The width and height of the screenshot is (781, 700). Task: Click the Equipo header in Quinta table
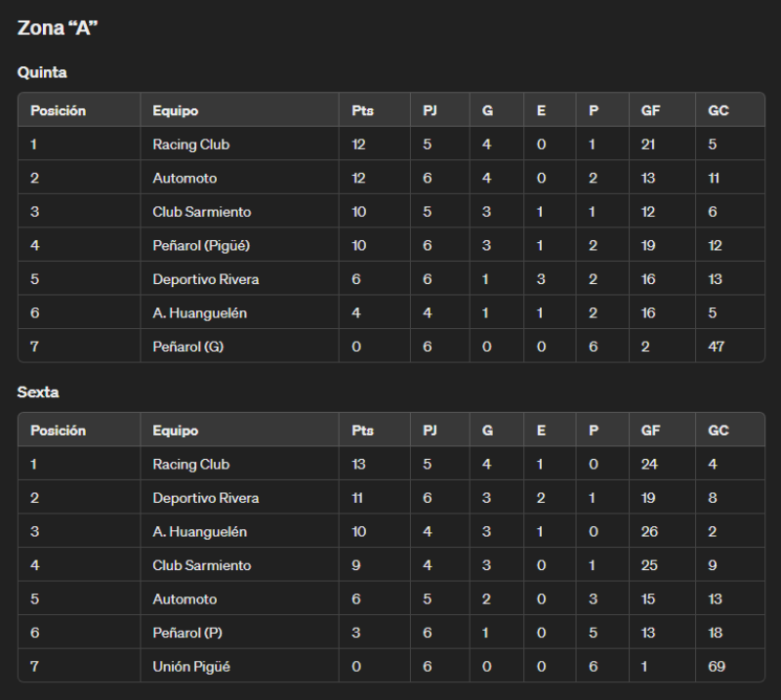pos(176,110)
